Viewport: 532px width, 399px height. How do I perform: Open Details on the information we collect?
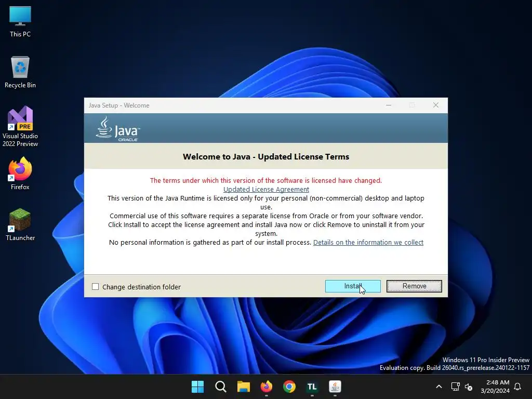point(368,242)
